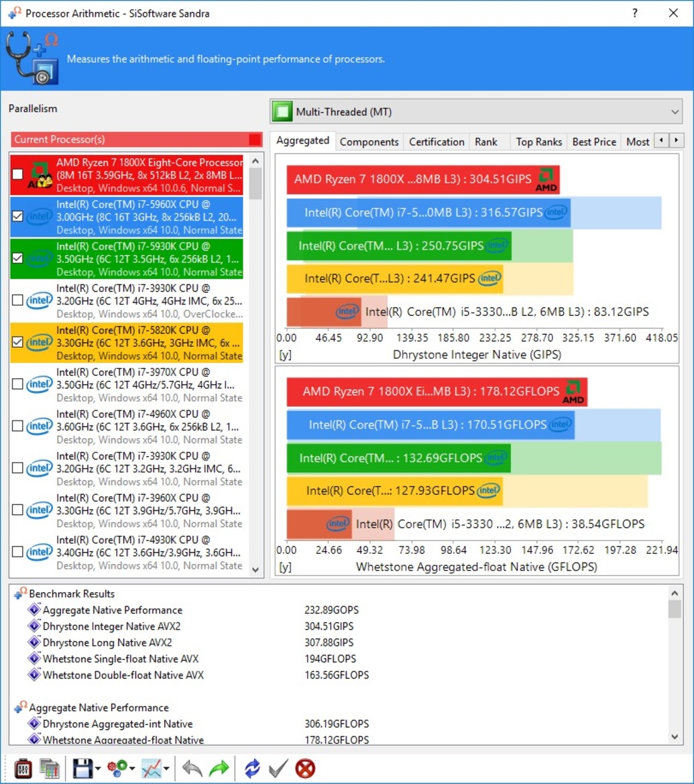Uncheck the Core i7-5960X processor checkbox

pyautogui.click(x=17, y=216)
